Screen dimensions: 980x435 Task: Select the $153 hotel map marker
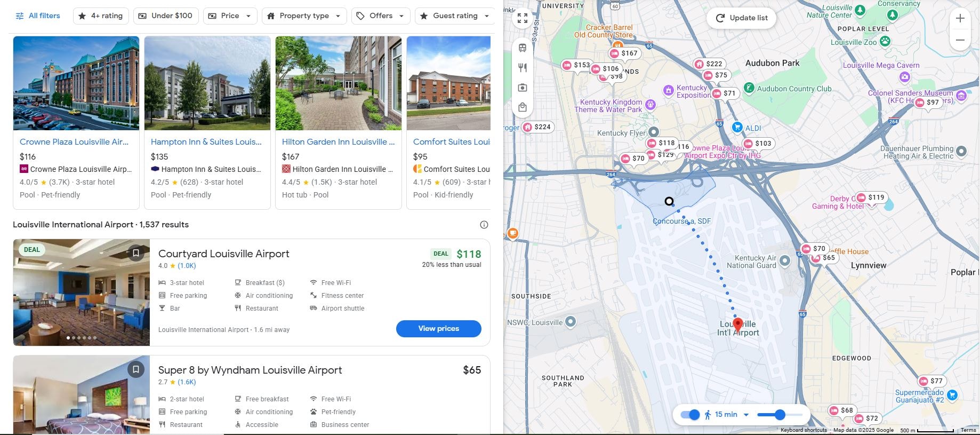tap(576, 65)
